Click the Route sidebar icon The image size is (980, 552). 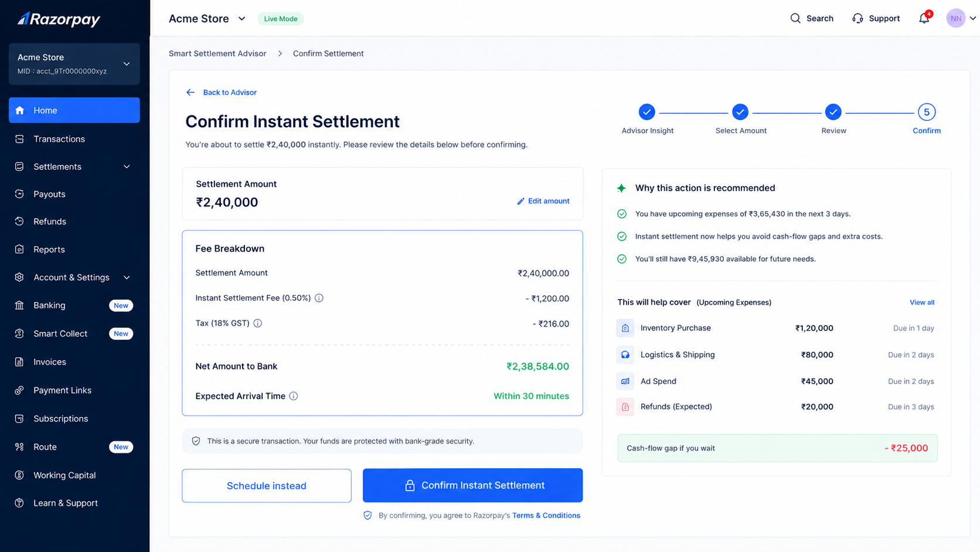[19, 447]
